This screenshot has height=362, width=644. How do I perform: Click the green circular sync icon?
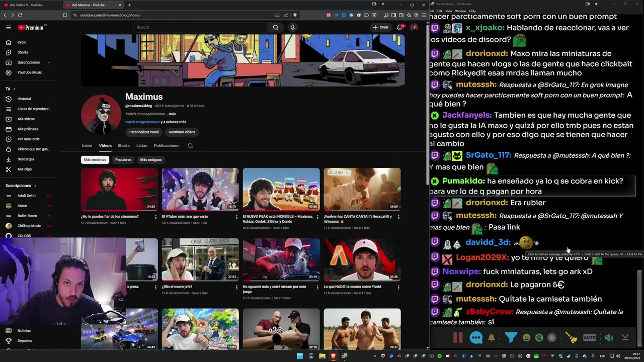539,338
